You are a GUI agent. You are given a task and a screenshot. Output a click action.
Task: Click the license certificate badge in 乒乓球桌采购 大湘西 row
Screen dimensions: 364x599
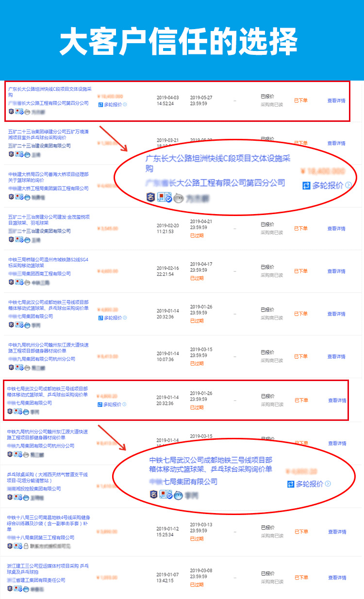[x=18, y=498]
